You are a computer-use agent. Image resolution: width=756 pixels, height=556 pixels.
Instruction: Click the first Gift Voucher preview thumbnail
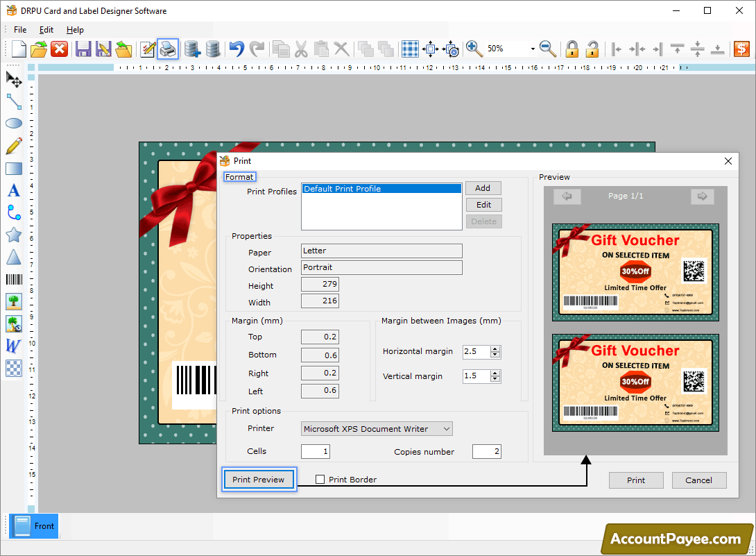[x=635, y=272]
